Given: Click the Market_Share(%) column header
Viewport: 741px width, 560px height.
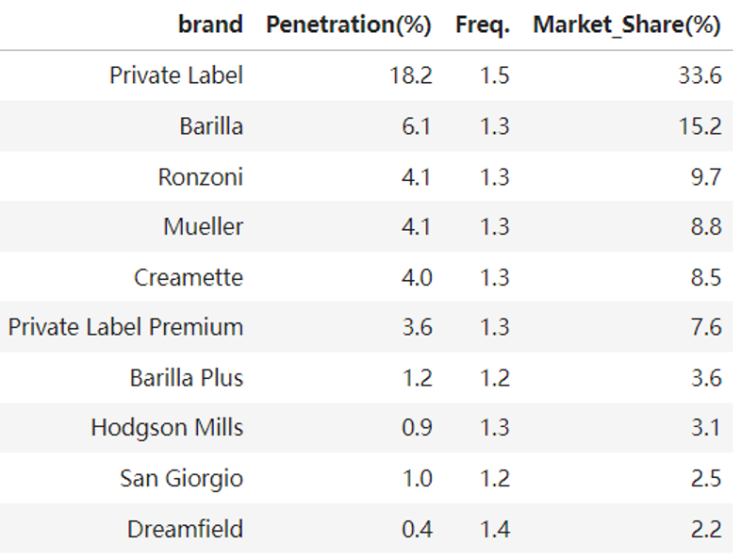Looking at the screenshot, I should point(626,25).
